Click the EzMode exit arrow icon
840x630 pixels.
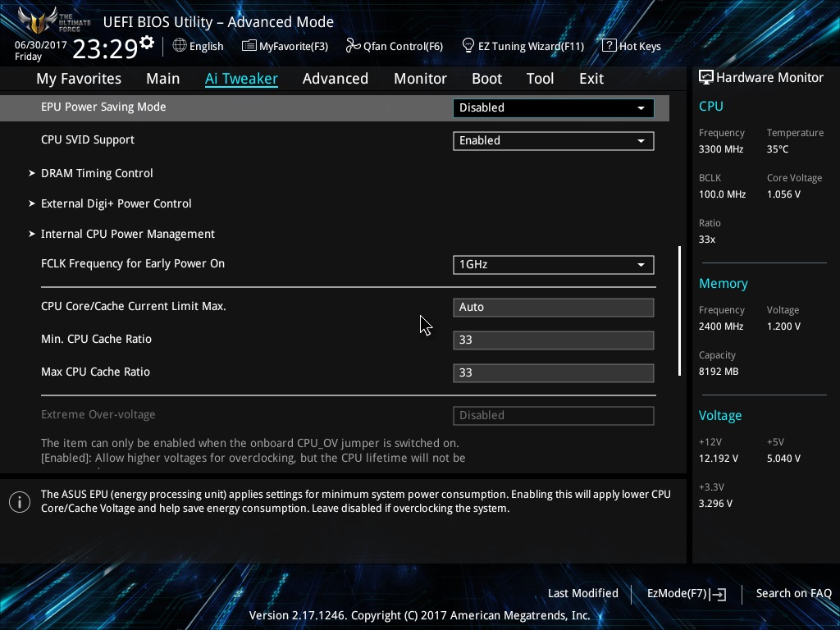tap(719, 594)
